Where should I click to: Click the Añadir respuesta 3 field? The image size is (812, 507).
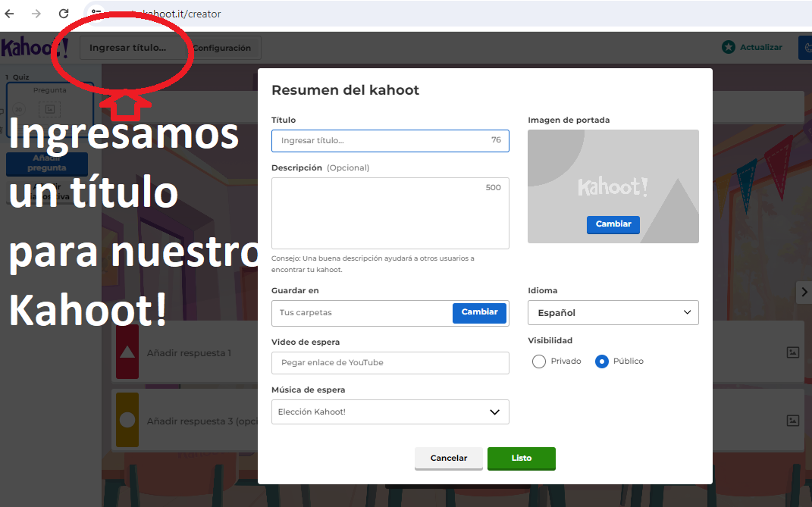pos(202,421)
